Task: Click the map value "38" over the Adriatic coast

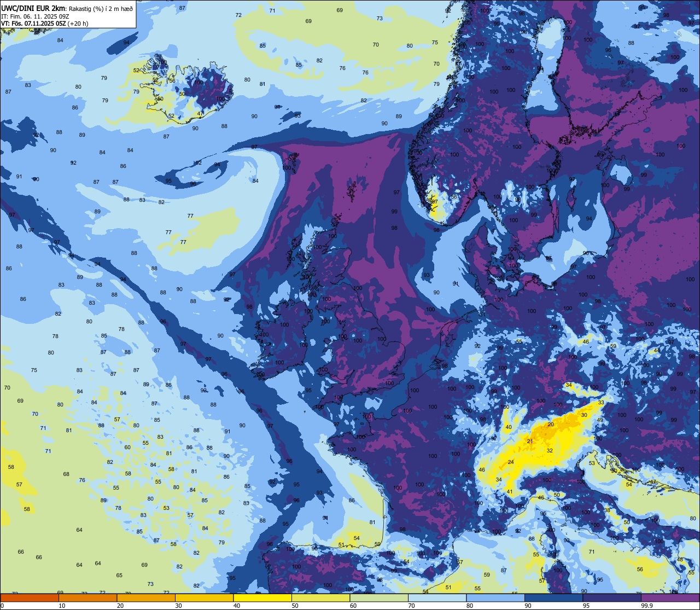Action: [x=607, y=510]
